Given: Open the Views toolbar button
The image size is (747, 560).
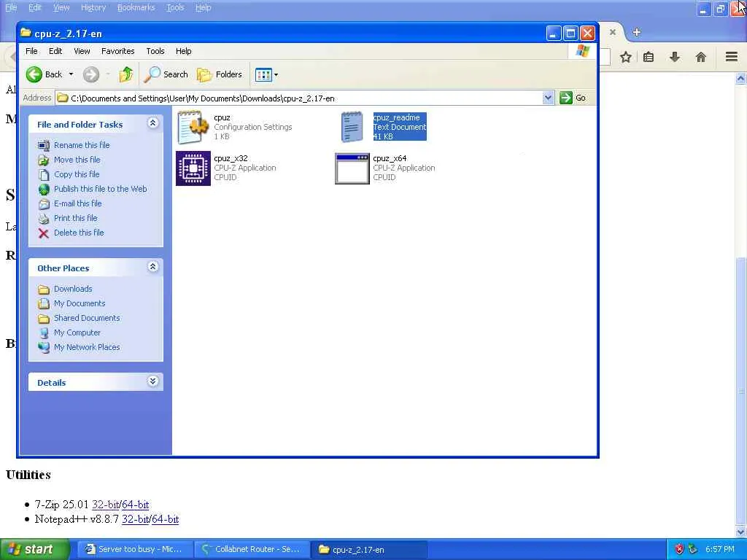Looking at the screenshot, I should [263, 75].
